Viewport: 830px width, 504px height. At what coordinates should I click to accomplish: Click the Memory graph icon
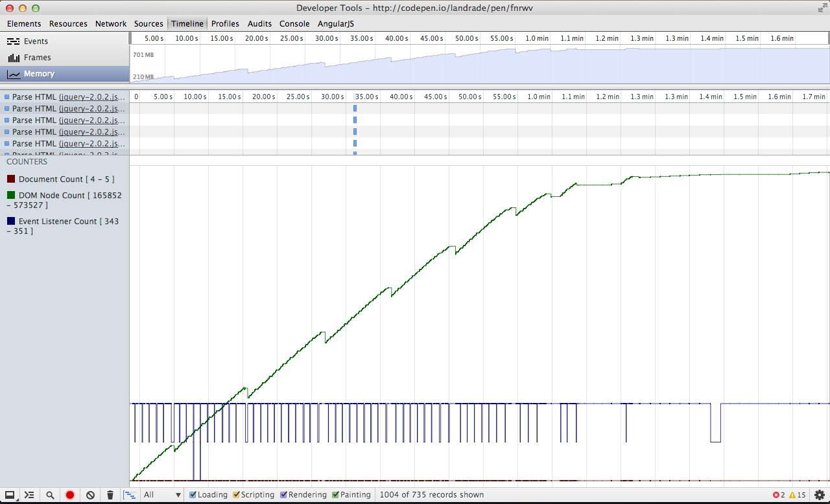point(13,74)
